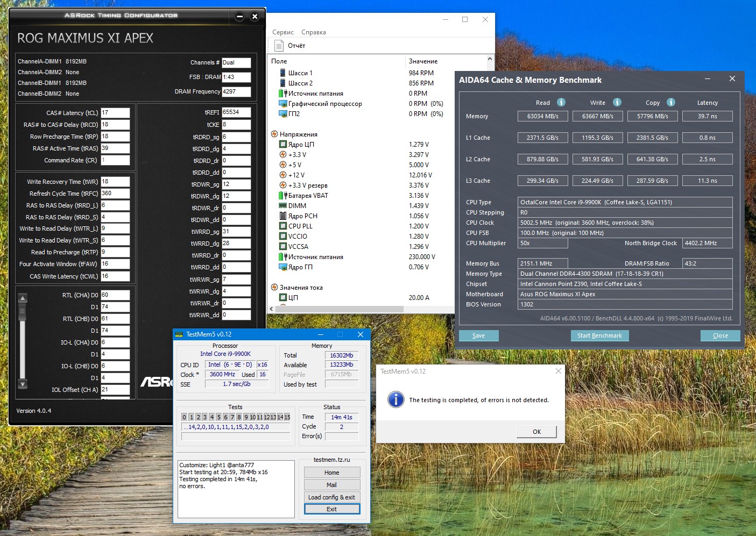Click Save in AIDA64 benchmark window

[x=478, y=335]
